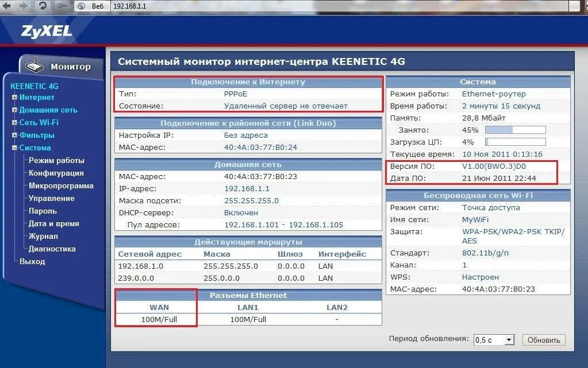588x368 pixels.
Task: Click WPA-PSK/WPA2-PSK TKIP/AES security link
Action: 513,236
